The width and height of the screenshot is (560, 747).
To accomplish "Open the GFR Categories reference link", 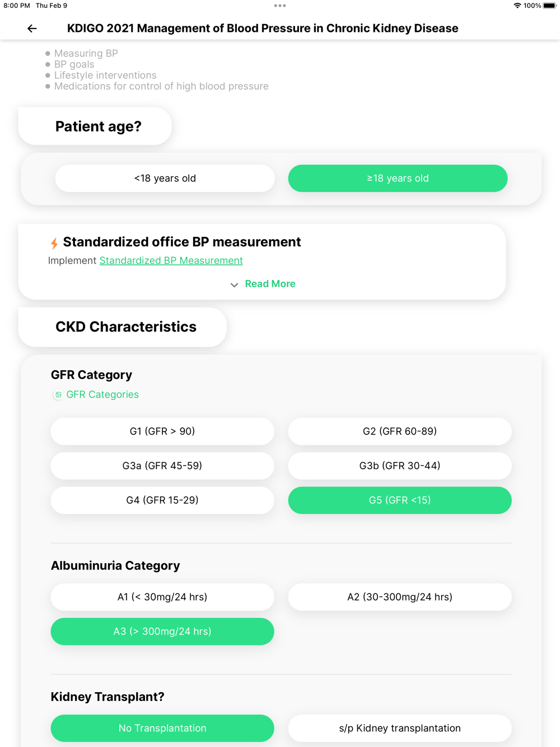I will tap(102, 395).
